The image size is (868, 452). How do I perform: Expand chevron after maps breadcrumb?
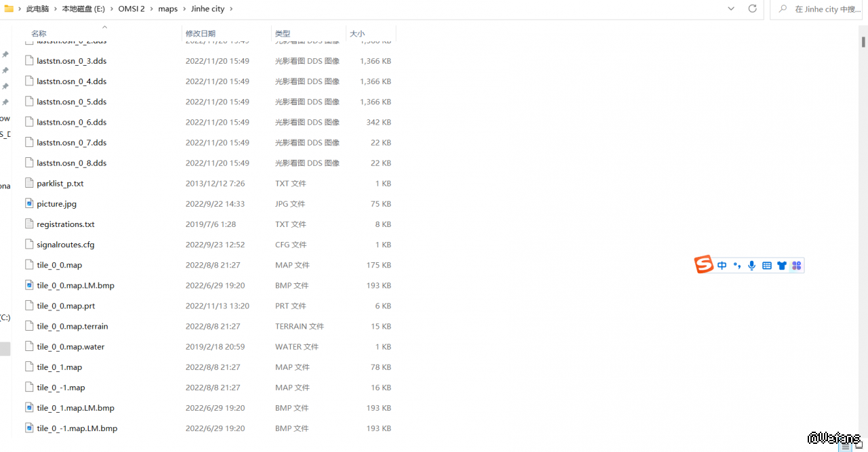point(184,9)
